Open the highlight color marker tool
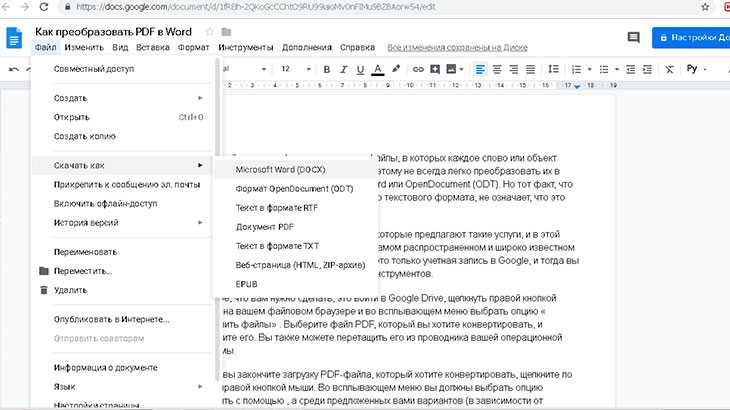This screenshot has height=410, width=730. [x=396, y=69]
